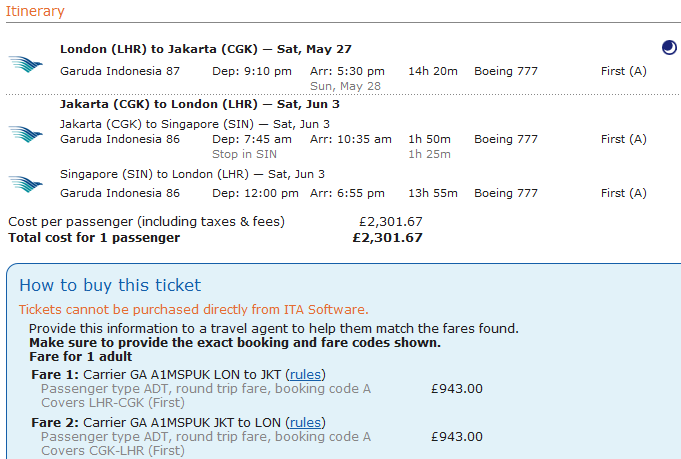This screenshot has height=459, width=681.
Task: Click the 'How to buy this ticket' heading
Action: 110,285
